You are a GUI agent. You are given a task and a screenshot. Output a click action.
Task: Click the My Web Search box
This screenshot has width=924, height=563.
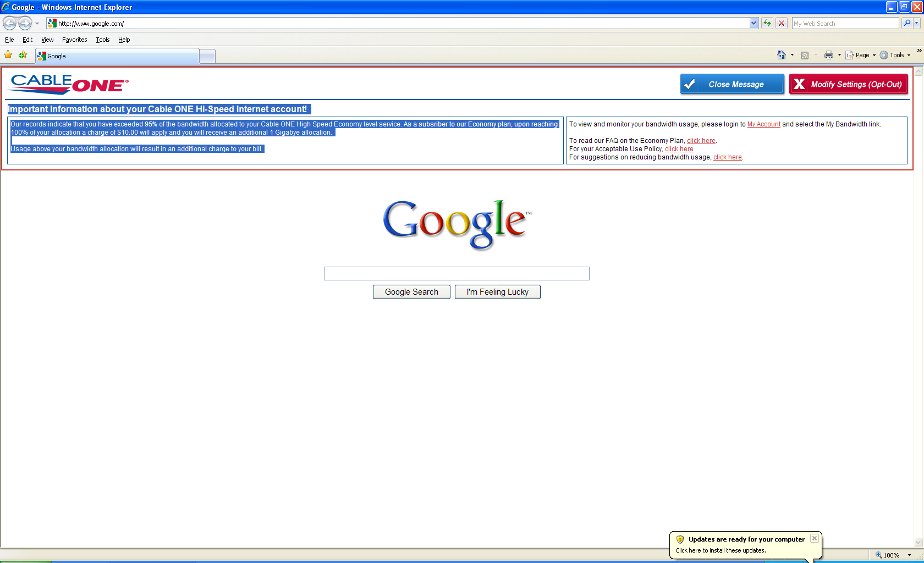click(x=845, y=23)
